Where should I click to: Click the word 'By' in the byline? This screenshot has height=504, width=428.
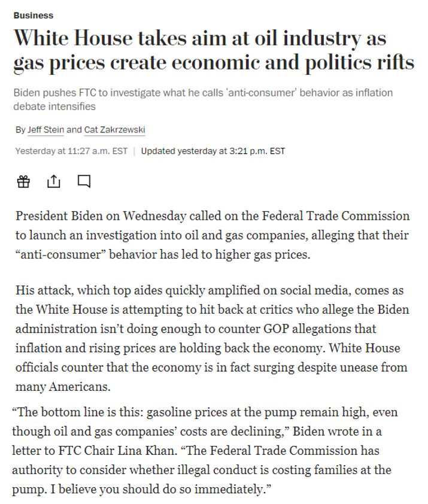(20, 130)
